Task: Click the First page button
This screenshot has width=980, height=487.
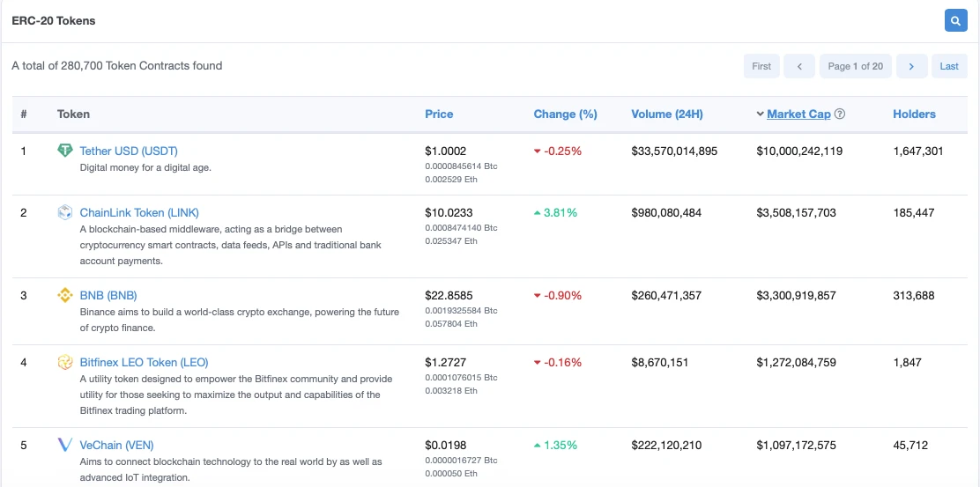Action: pos(761,66)
